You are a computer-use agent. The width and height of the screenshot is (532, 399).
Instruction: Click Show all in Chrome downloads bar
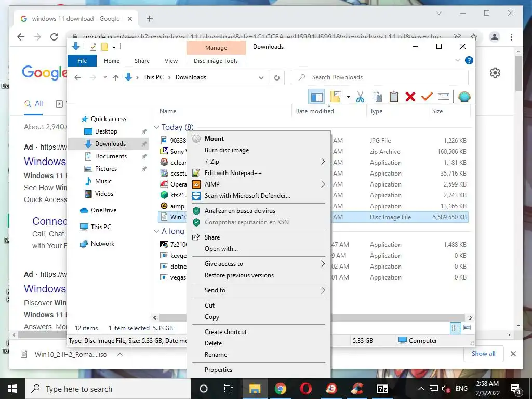[x=484, y=353]
